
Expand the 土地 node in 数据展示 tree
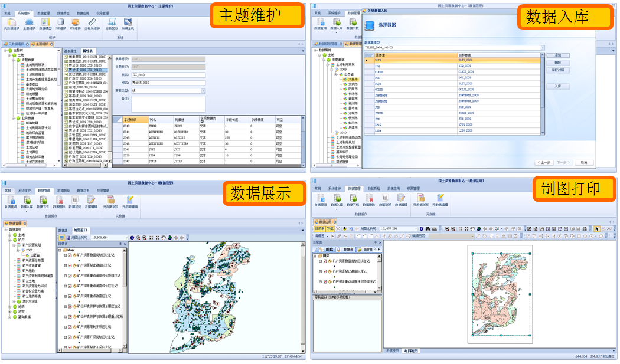coord(9,235)
